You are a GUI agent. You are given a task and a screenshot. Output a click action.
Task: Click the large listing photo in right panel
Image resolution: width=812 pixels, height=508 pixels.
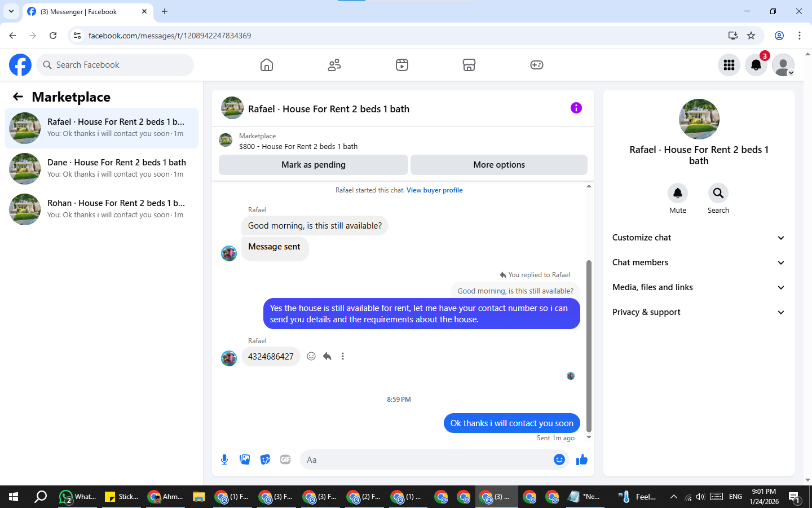(x=699, y=119)
